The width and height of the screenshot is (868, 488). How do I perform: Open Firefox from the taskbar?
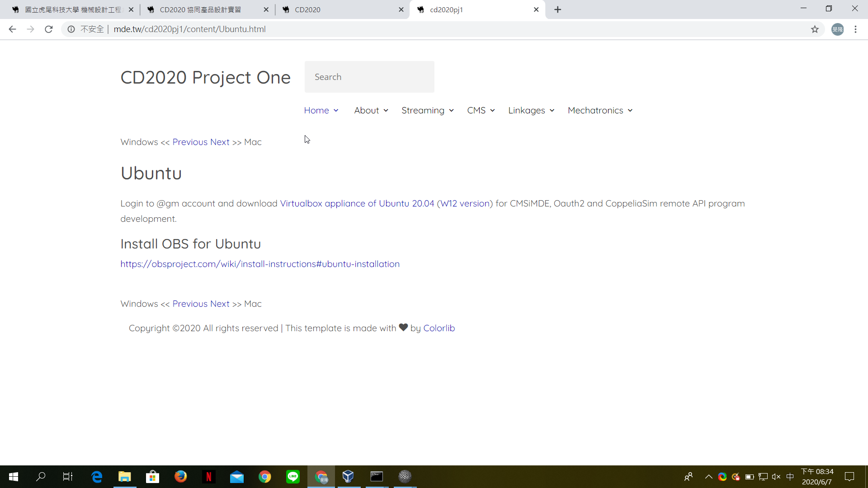click(x=180, y=476)
